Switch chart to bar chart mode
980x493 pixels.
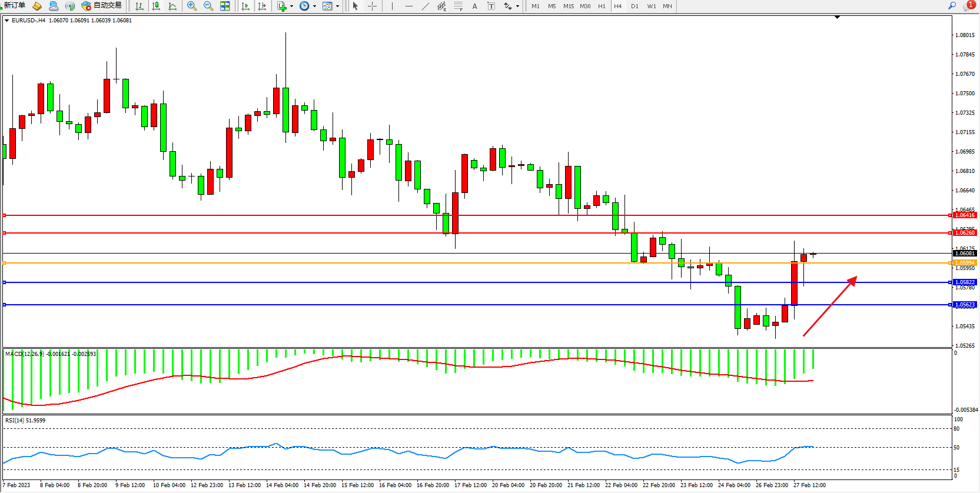[x=139, y=6]
